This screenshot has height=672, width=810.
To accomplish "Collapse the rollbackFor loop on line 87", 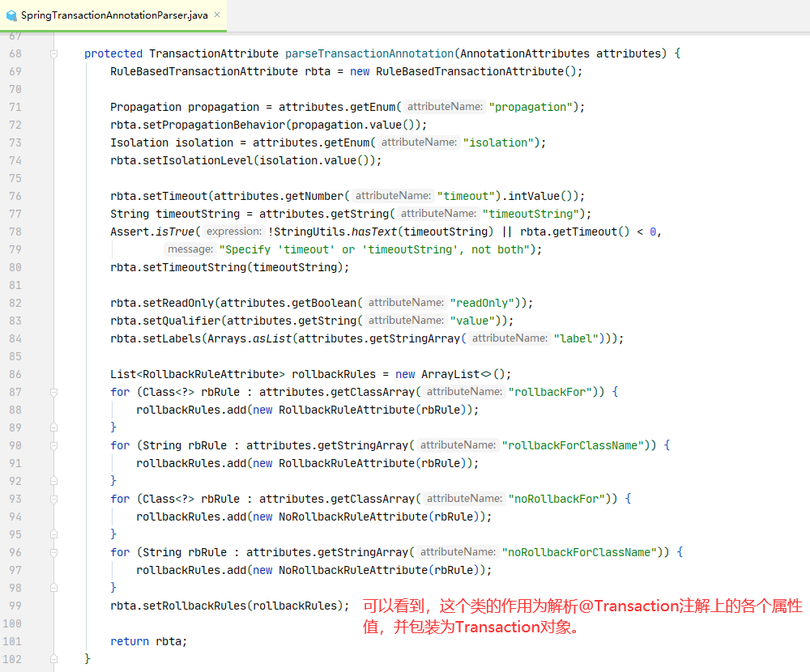I will point(53,392).
